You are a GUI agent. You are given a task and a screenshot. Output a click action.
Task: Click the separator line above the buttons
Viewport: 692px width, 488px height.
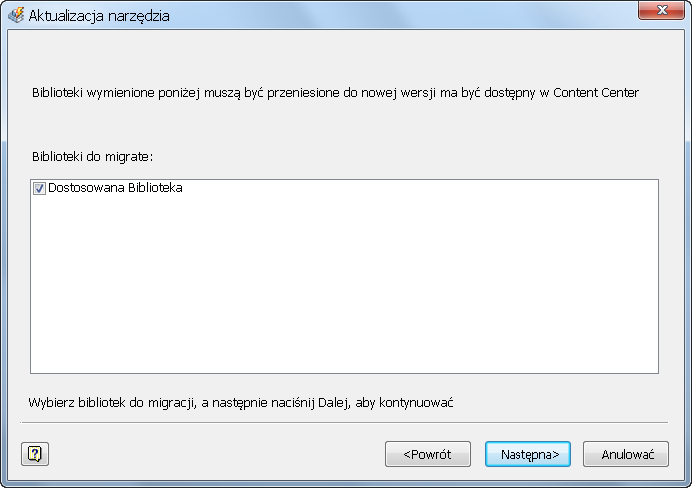click(x=344, y=423)
